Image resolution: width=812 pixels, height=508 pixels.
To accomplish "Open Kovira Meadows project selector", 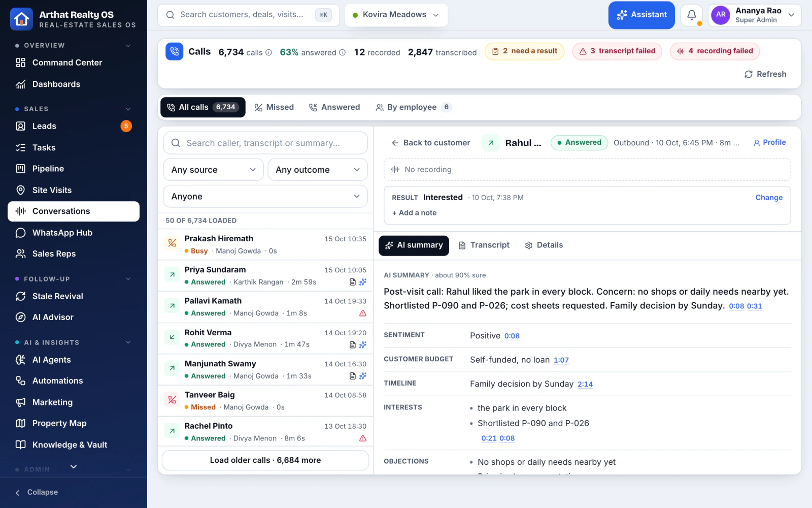I will [x=396, y=15].
